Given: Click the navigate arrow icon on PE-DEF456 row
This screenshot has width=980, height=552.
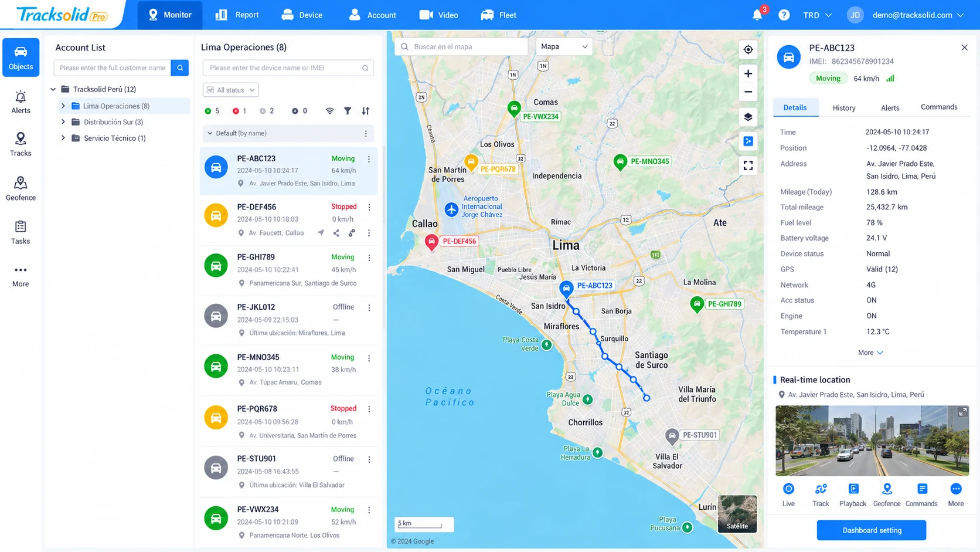Looking at the screenshot, I should point(321,233).
